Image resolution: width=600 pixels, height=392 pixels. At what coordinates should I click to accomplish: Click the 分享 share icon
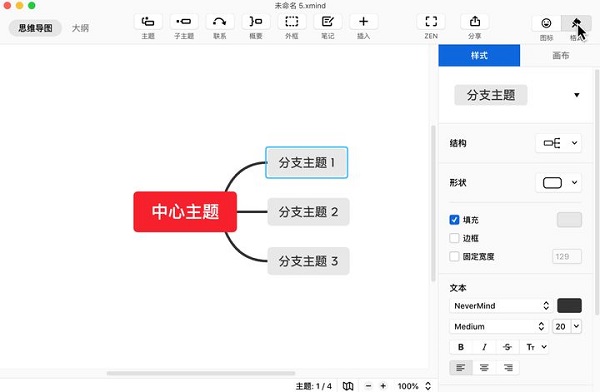[474, 22]
